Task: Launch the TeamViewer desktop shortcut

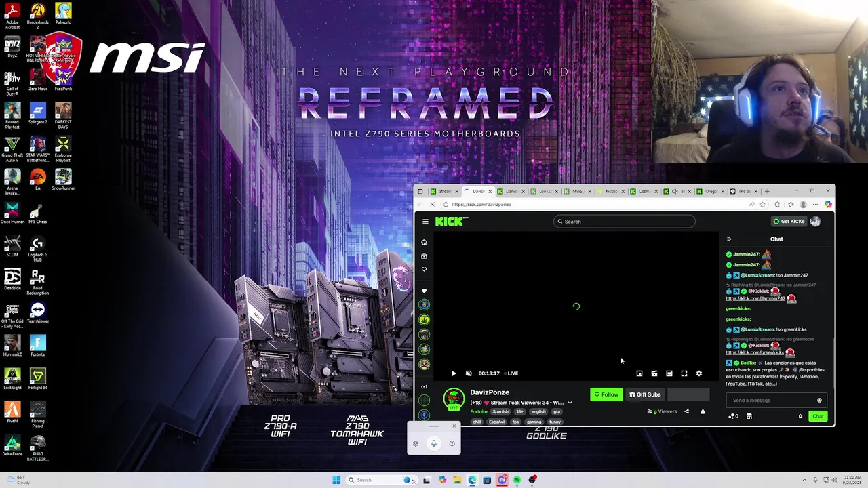Action: pyautogui.click(x=37, y=312)
